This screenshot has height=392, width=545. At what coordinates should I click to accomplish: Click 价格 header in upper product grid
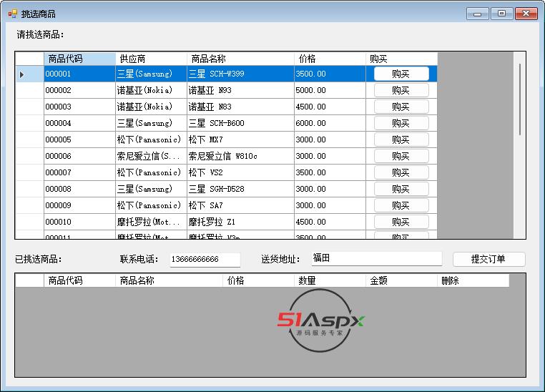pyautogui.click(x=330, y=59)
